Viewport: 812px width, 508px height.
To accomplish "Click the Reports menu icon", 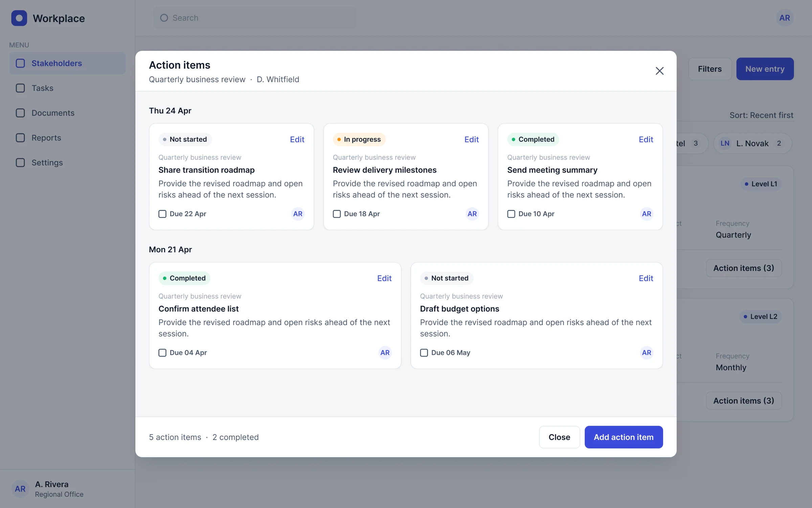I will pyautogui.click(x=20, y=138).
